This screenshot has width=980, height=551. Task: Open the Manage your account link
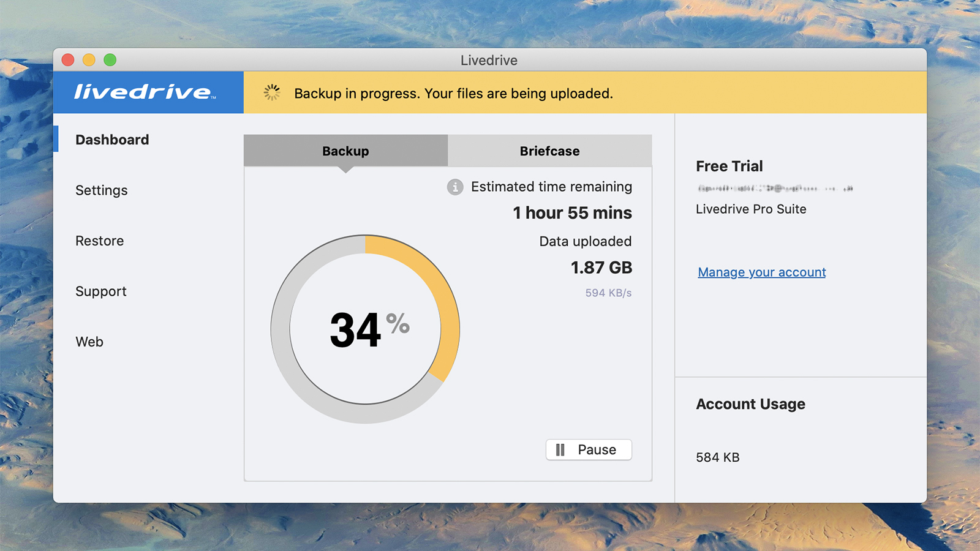click(x=762, y=272)
